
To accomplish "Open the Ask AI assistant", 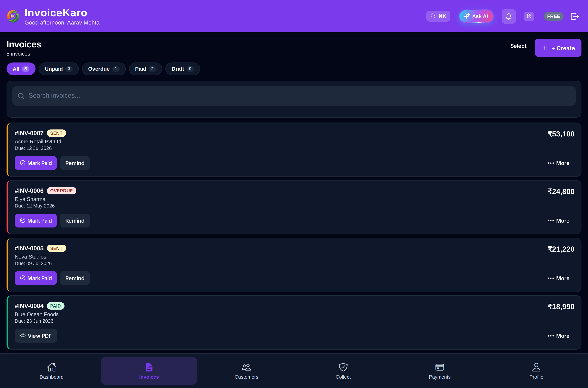I will (x=476, y=16).
